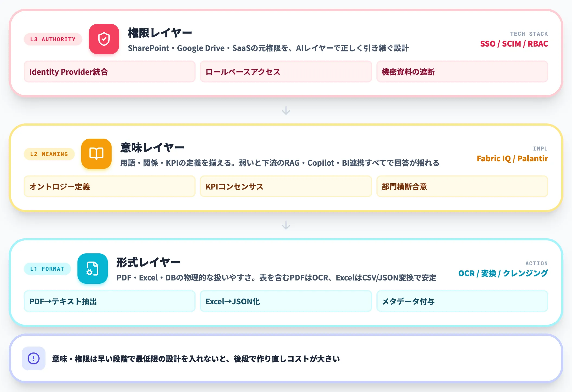The width and height of the screenshot is (572, 392).
Task: Click the orange open-book icon for 意味レイヤー
Action: 96,154
